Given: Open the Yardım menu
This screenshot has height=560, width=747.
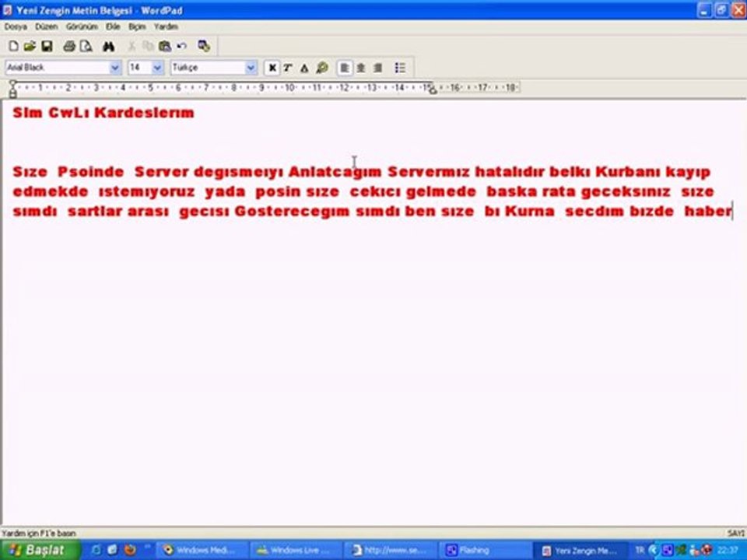Looking at the screenshot, I should pyautogui.click(x=166, y=26).
